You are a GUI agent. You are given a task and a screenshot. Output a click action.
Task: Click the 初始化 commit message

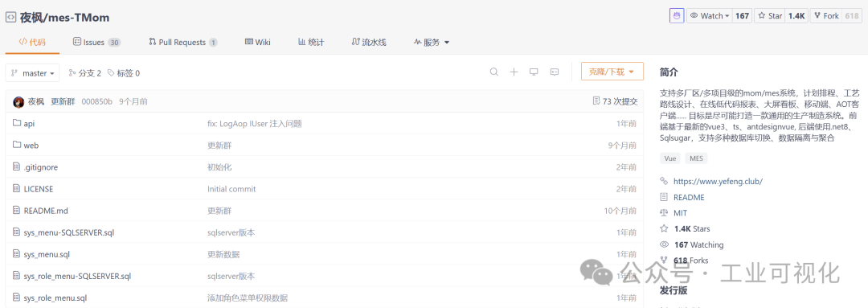pyautogui.click(x=219, y=166)
